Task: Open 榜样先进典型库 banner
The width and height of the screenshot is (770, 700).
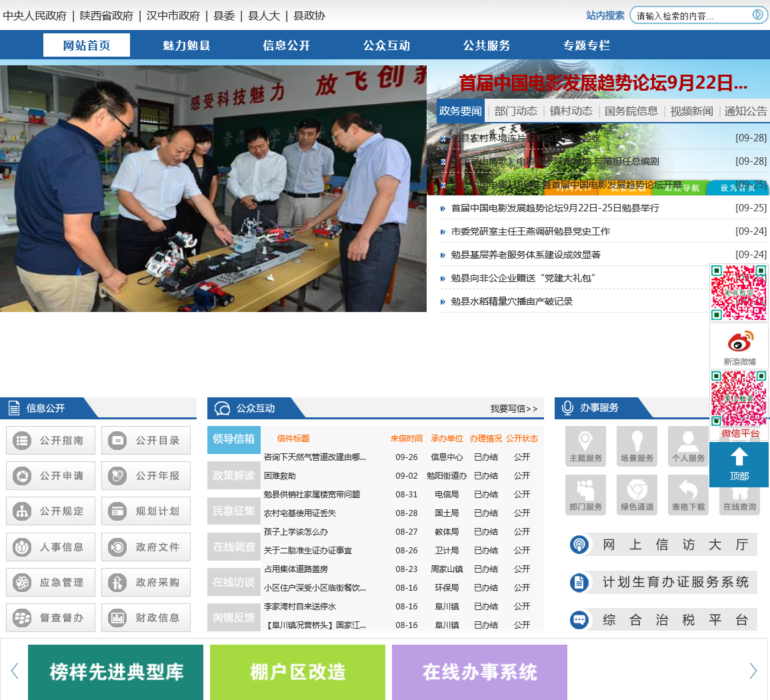Action: 115,672
